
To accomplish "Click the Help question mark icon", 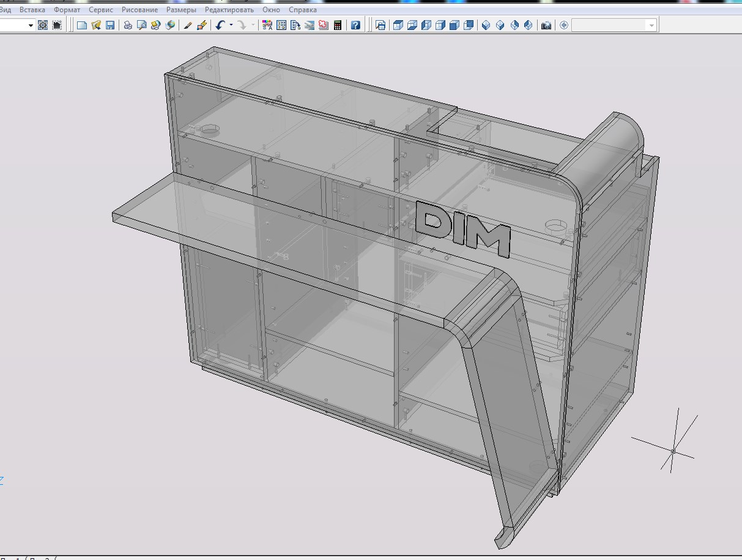I will 355,25.
